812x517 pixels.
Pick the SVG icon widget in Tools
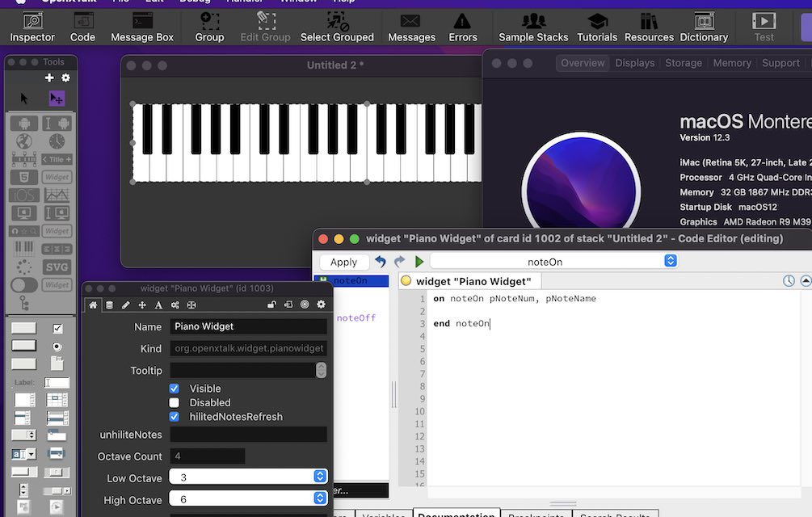pos(57,267)
